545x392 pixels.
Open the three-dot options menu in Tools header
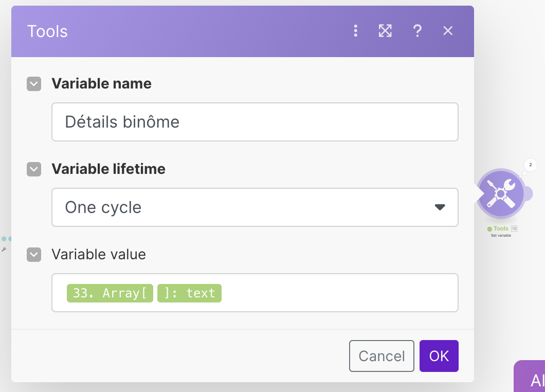coord(355,31)
